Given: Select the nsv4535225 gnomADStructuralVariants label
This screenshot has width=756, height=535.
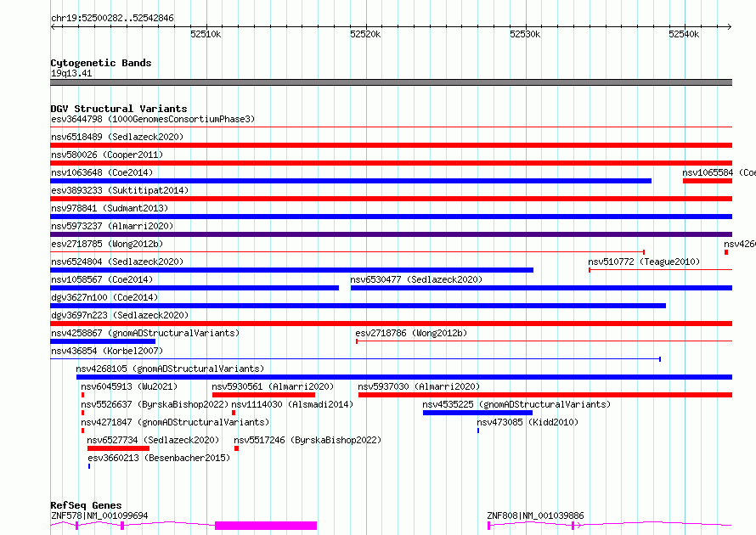Looking at the screenshot, I should click(516, 404).
